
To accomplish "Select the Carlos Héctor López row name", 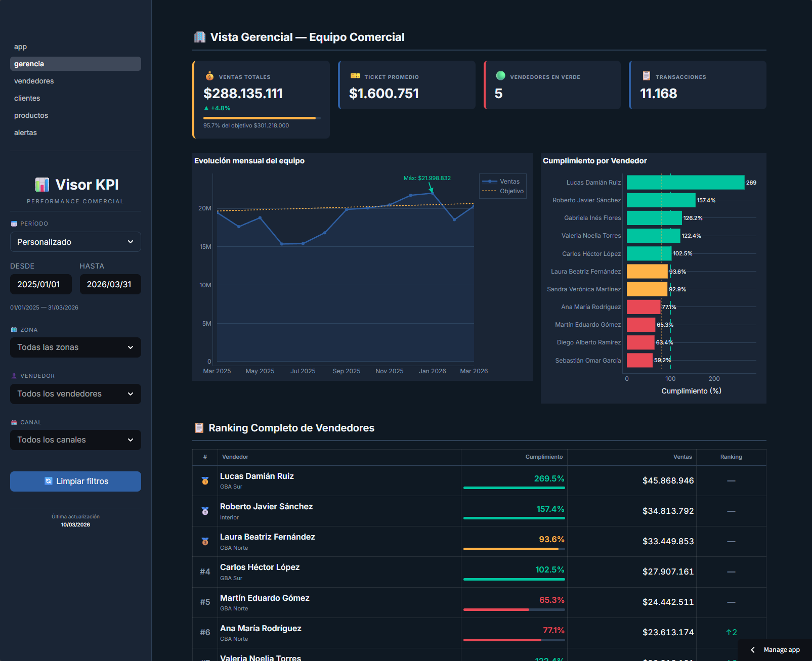I will click(x=260, y=567).
